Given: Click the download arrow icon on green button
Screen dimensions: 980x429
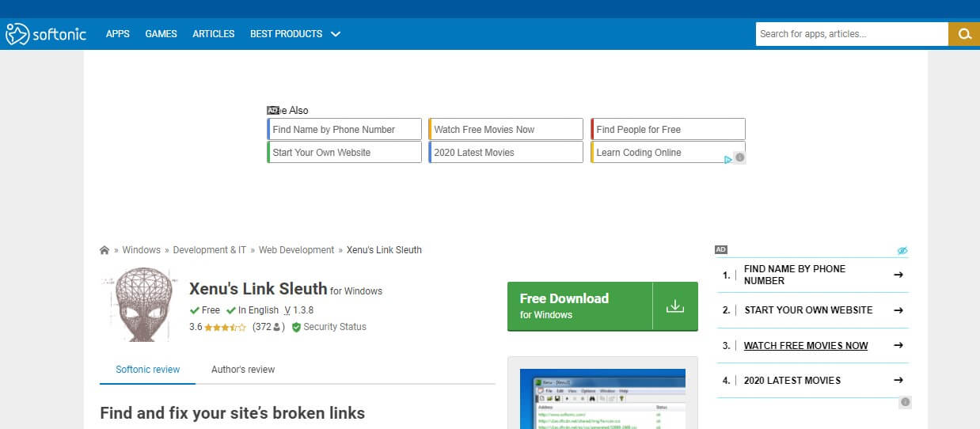Looking at the screenshot, I should pos(674,306).
